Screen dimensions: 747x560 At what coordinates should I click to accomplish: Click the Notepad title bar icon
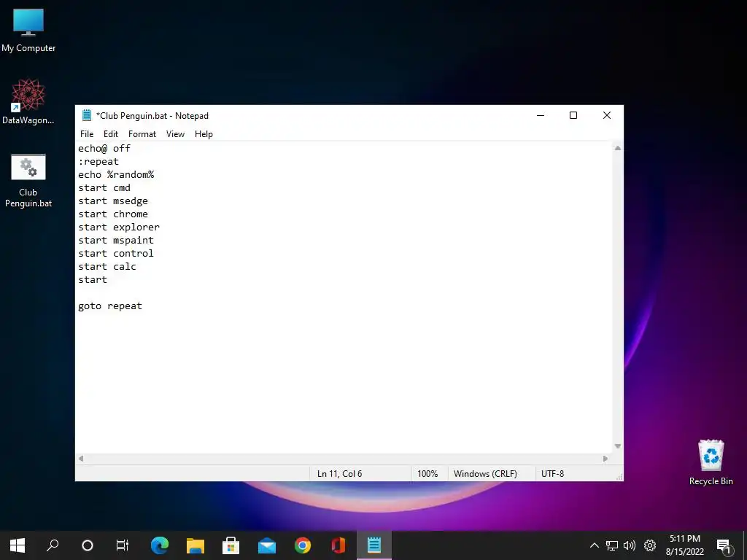pos(87,115)
